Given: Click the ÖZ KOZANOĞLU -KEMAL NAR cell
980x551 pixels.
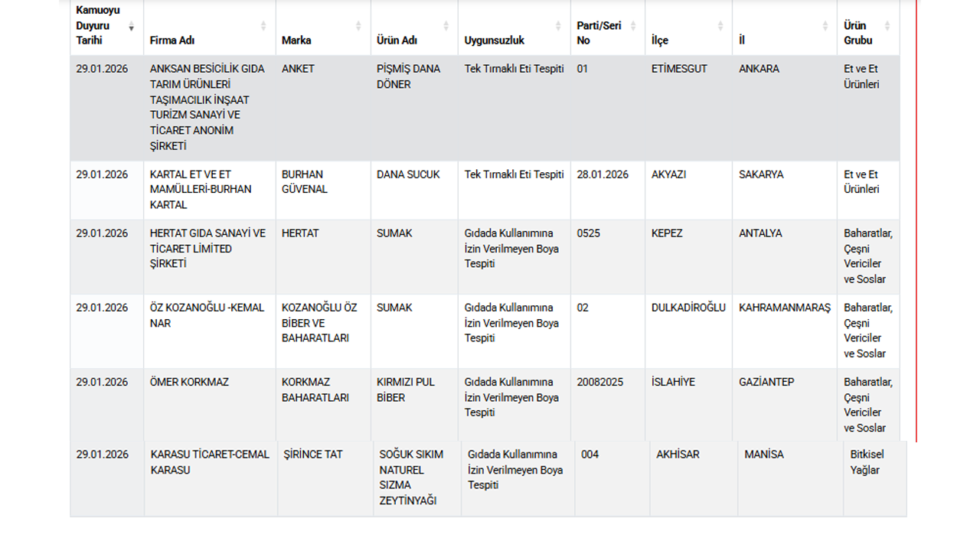Looking at the screenshot, I should (207, 315).
